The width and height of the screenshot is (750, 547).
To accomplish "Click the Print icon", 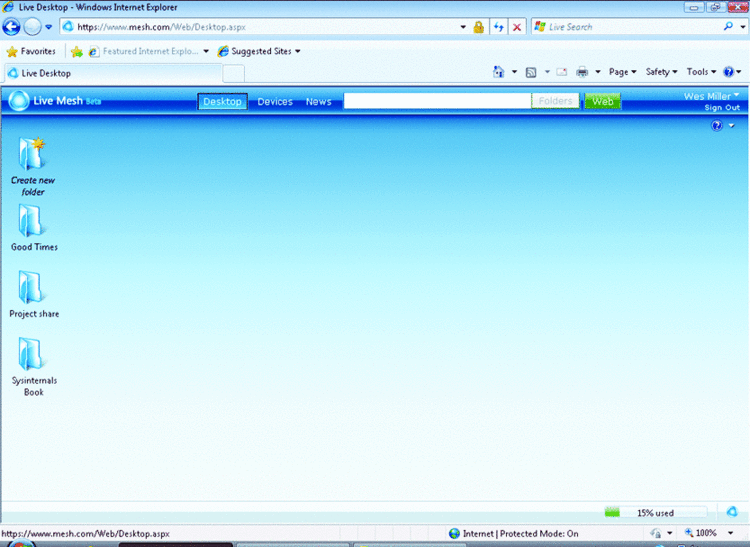I will pos(582,72).
